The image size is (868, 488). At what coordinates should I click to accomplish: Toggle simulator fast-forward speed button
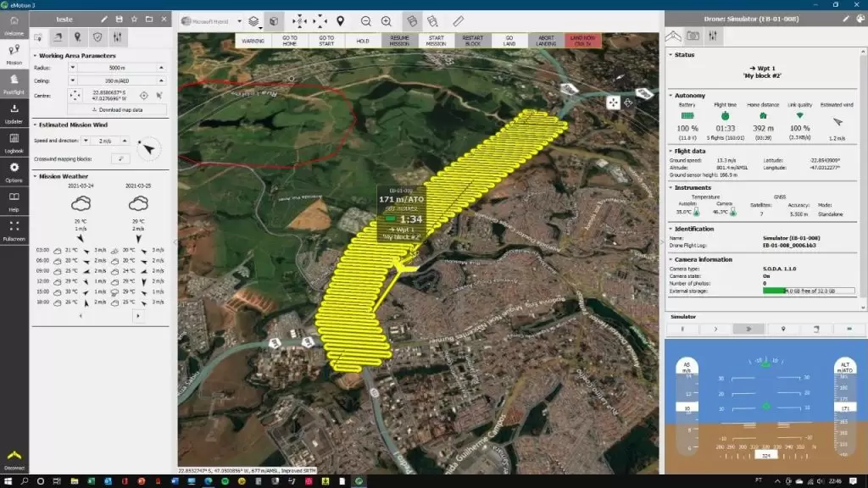click(748, 328)
